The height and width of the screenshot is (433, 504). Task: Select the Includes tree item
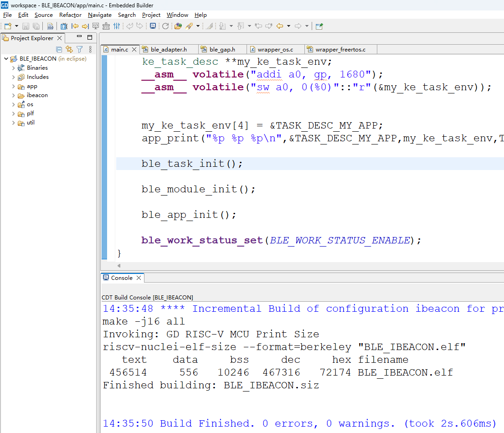tap(37, 77)
